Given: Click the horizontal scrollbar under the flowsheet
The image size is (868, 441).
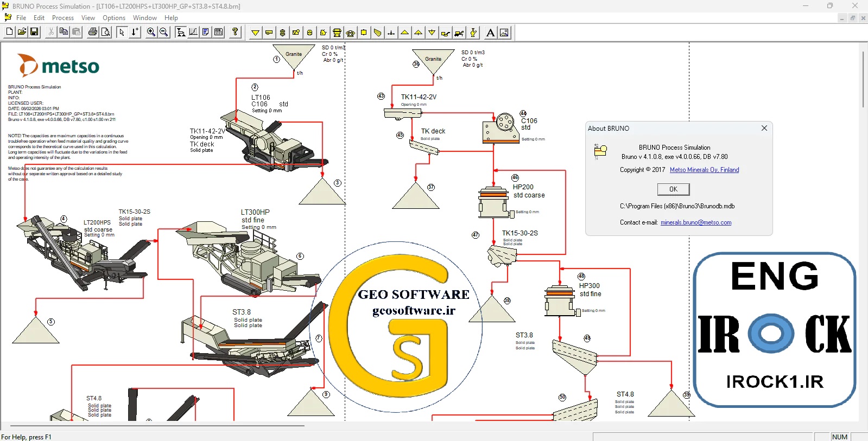Looking at the screenshot, I should tap(157, 426).
